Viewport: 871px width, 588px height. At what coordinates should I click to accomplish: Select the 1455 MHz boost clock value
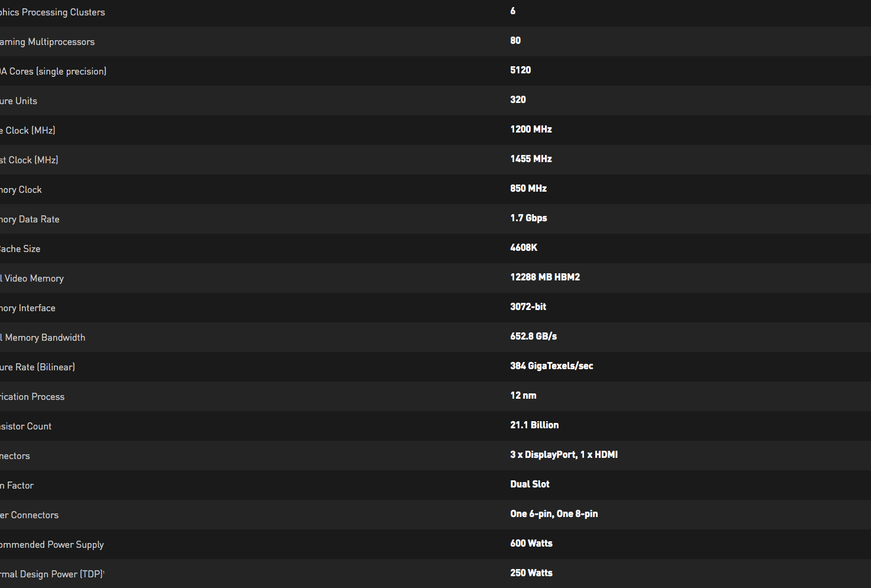[531, 159]
